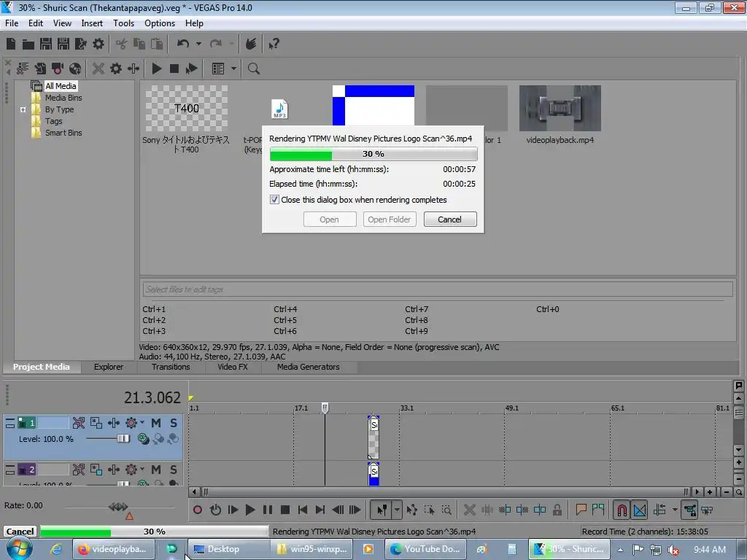Click the interactive tutorials hand icon
This screenshot has height=560, width=747.
pyautogui.click(x=251, y=44)
